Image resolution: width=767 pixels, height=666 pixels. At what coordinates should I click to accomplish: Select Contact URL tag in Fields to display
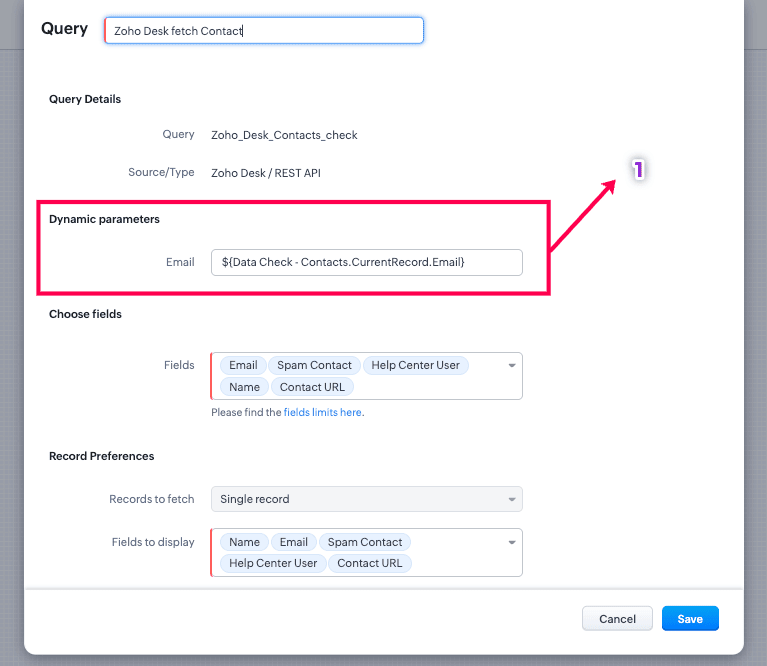pos(370,563)
